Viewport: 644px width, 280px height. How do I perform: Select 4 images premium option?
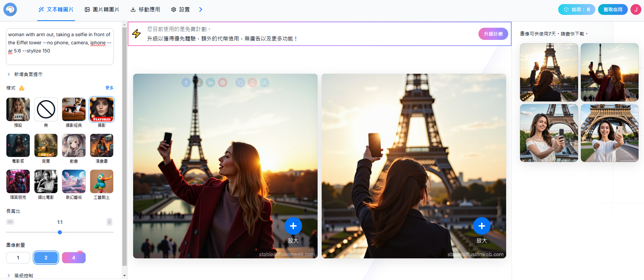(x=74, y=258)
